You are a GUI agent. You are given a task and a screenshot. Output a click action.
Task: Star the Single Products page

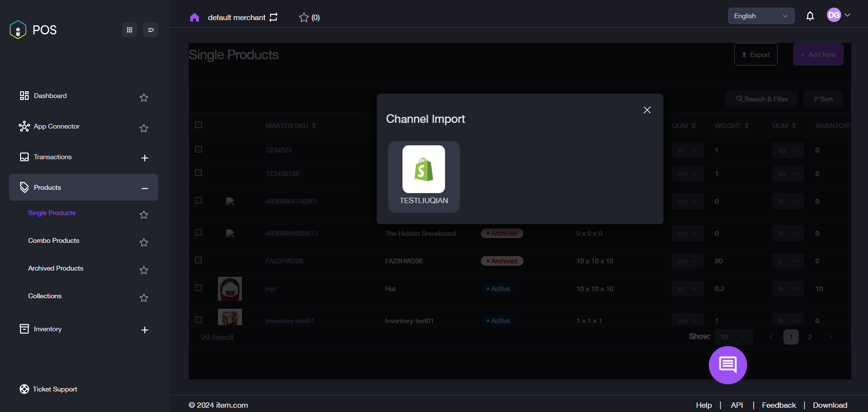[x=144, y=215]
